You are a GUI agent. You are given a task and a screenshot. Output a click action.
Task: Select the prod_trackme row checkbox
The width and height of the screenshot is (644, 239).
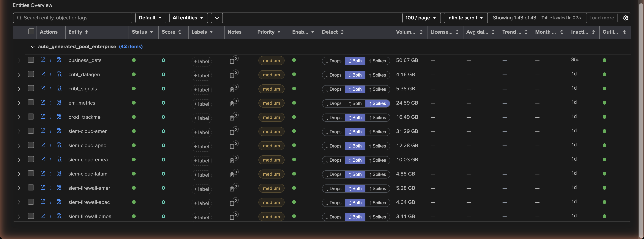pos(31,117)
